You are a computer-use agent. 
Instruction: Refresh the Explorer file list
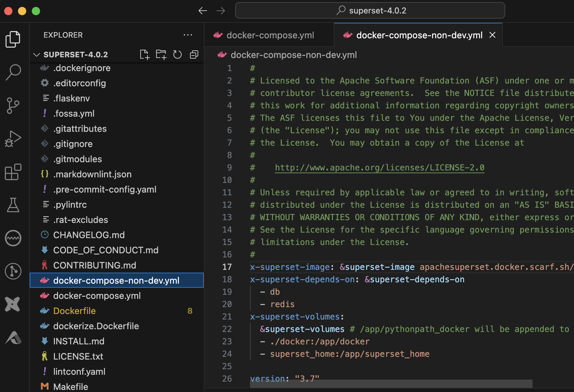pos(178,54)
